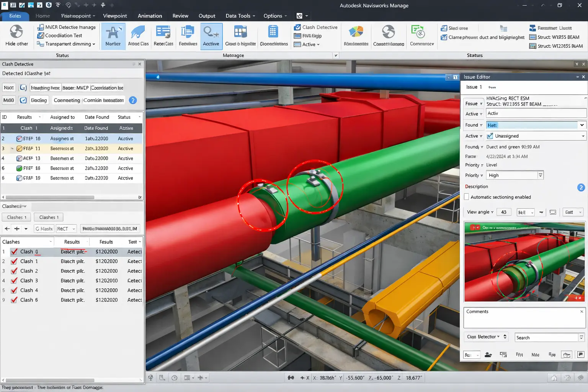Select the Hide other tool

(x=16, y=35)
